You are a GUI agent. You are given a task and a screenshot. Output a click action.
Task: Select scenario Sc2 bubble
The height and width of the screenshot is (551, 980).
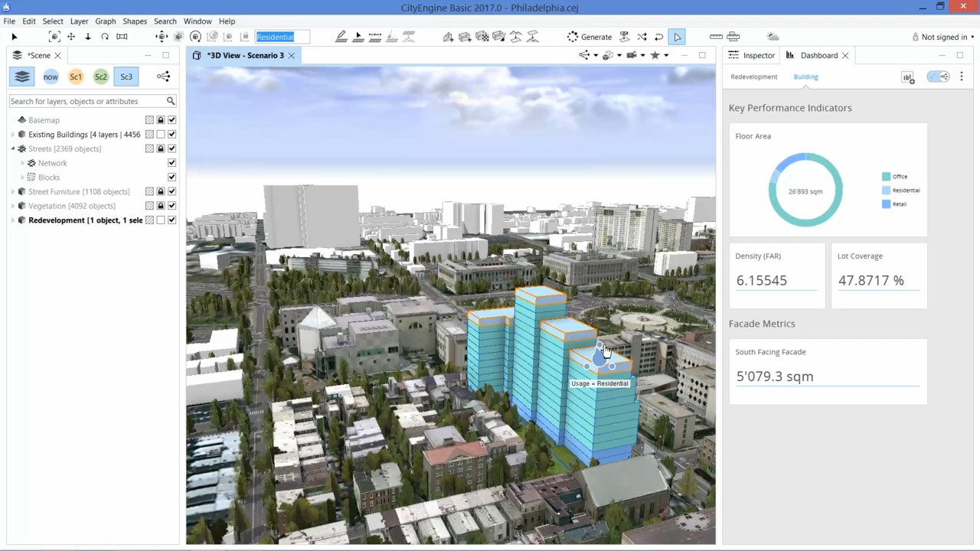pos(101,77)
